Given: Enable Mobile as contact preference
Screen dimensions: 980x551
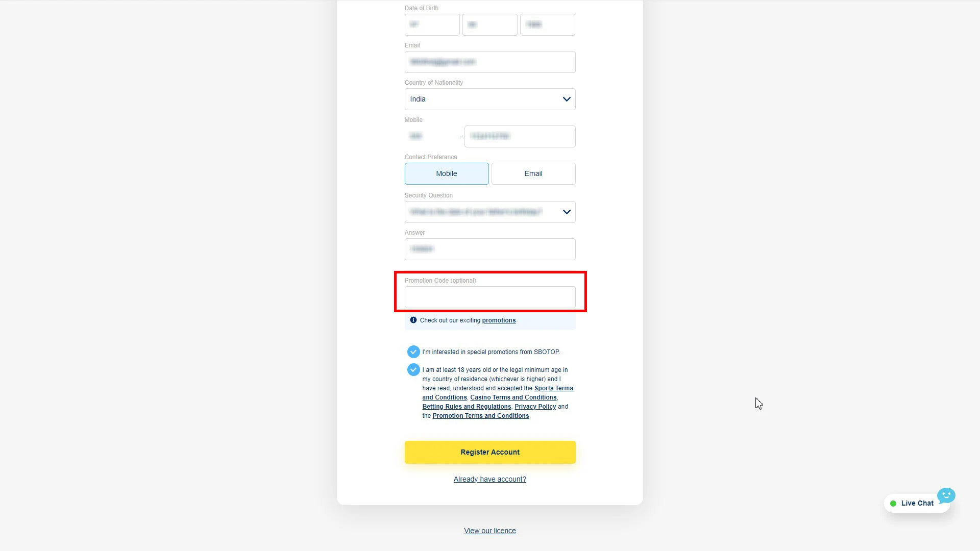Looking at the screenshot, I should point(446,173).
